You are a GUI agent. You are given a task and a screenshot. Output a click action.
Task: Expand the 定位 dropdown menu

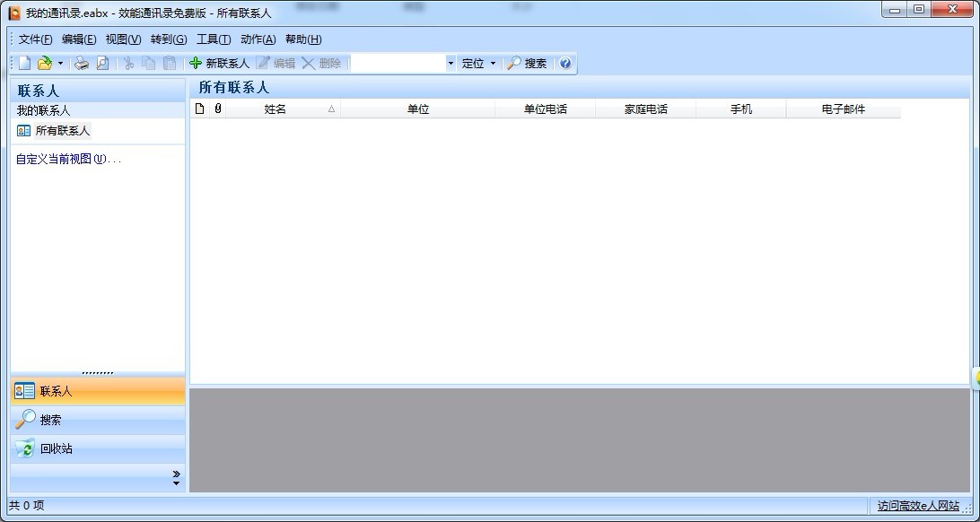[x=493, y=63]
